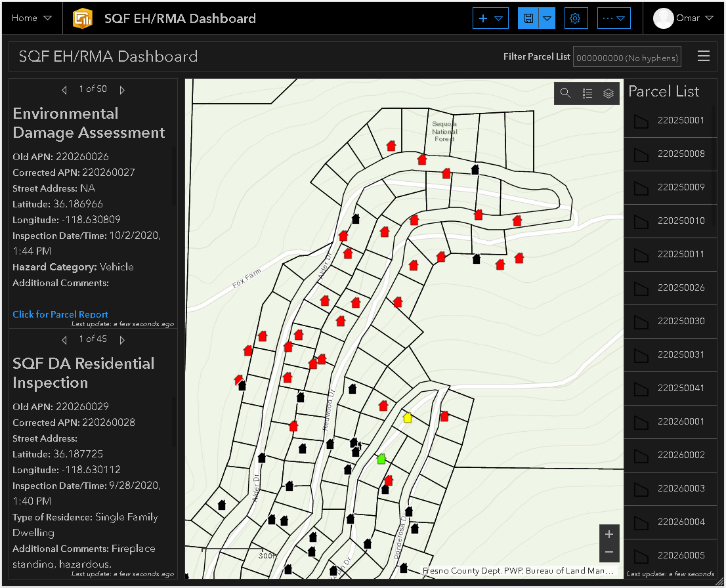Click the green house marker on the map
This screenshot has height=588, width=726.
(381, 459)
